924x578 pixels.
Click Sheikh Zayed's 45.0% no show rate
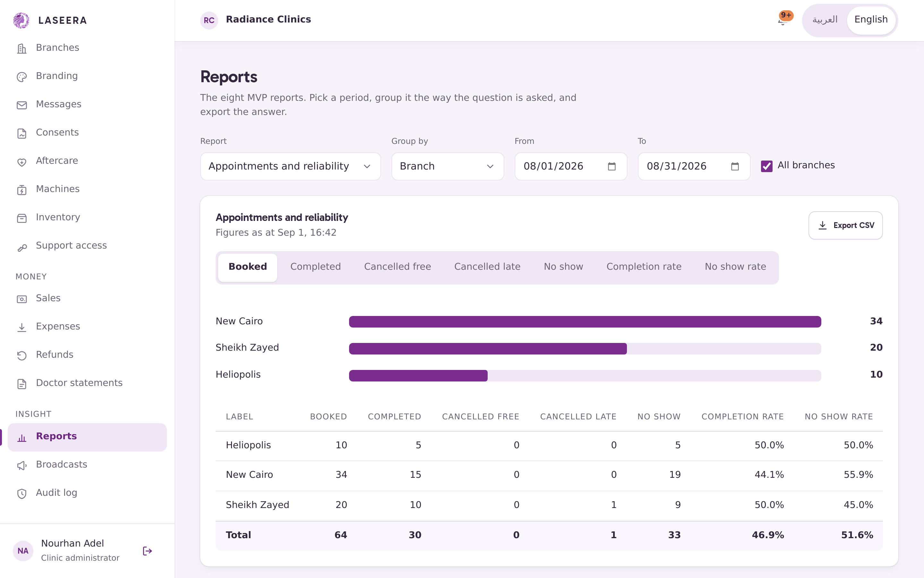[858, 505]
